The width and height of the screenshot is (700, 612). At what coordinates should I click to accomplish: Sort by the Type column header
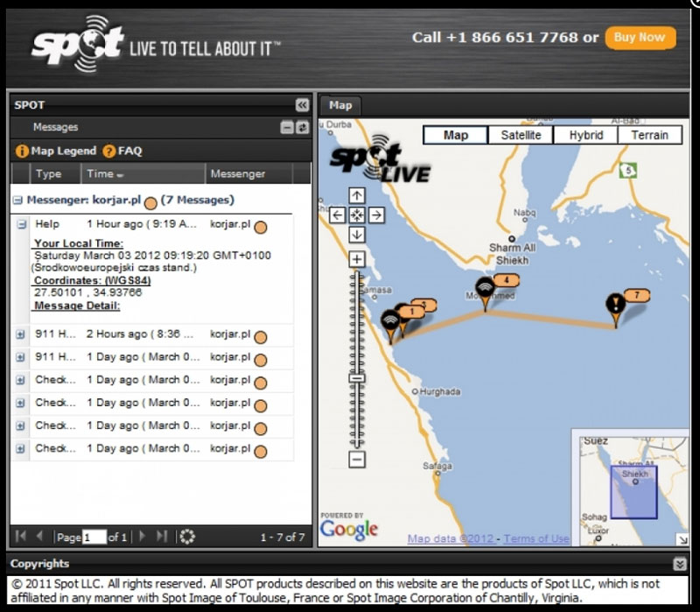tap(55, 173)
